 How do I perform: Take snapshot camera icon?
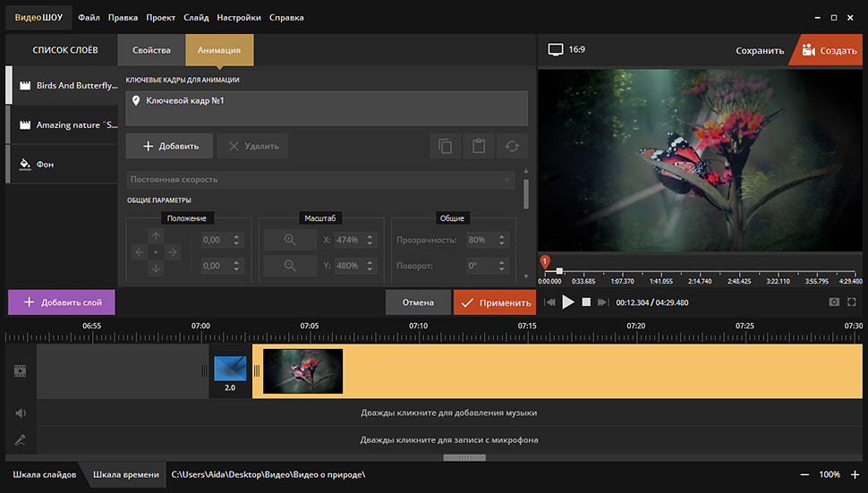click(x=834, y=302)
